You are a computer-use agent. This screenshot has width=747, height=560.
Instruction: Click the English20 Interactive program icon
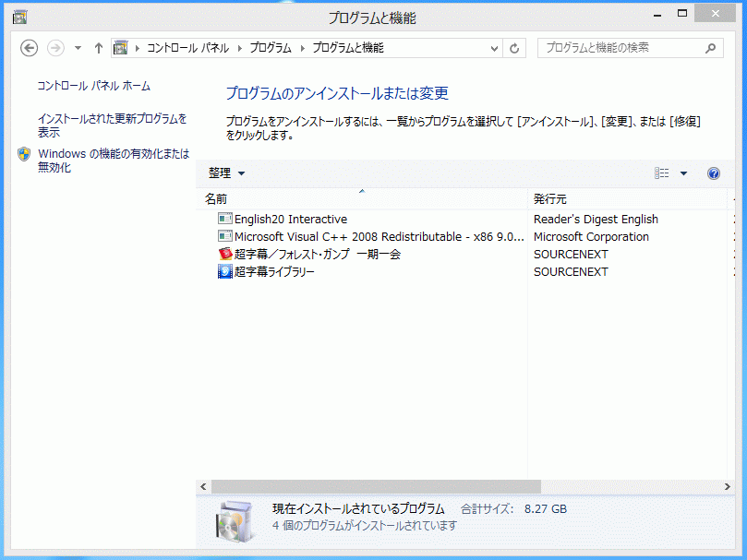point(225,219)
